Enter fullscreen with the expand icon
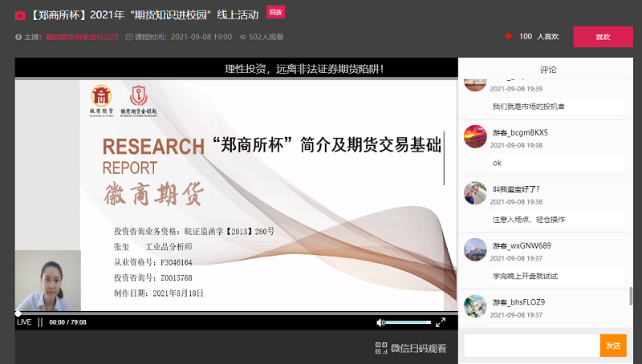 coord(441,322)
